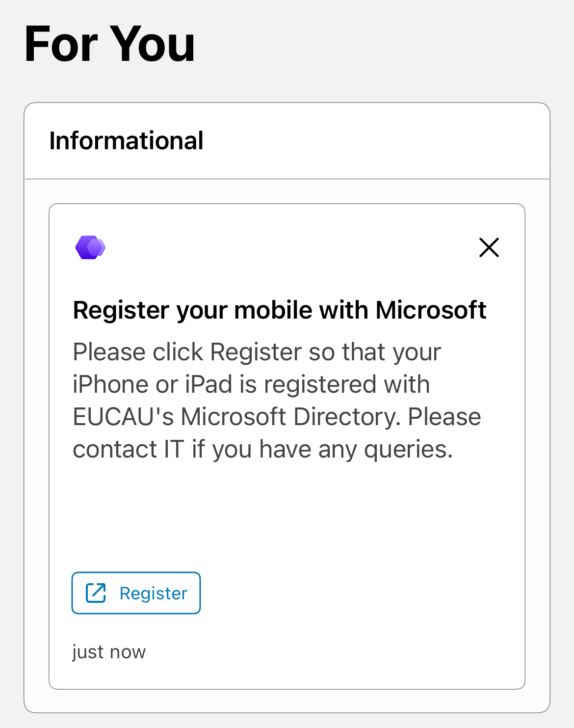This screenshot has width=574, height=728.
Task: Dismiss the Register your mobile notification
Action: tap(489, 247)
